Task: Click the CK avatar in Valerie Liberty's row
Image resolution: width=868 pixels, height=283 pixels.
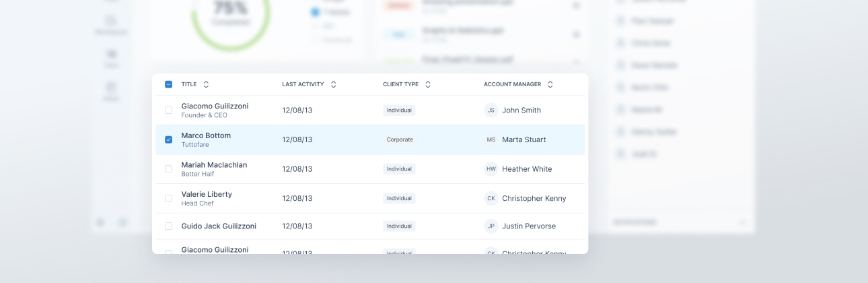Action: coord(491,199)
